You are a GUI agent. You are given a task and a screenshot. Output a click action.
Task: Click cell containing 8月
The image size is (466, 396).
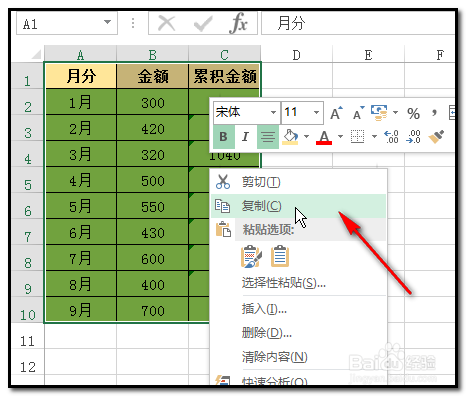click(81, 284)
